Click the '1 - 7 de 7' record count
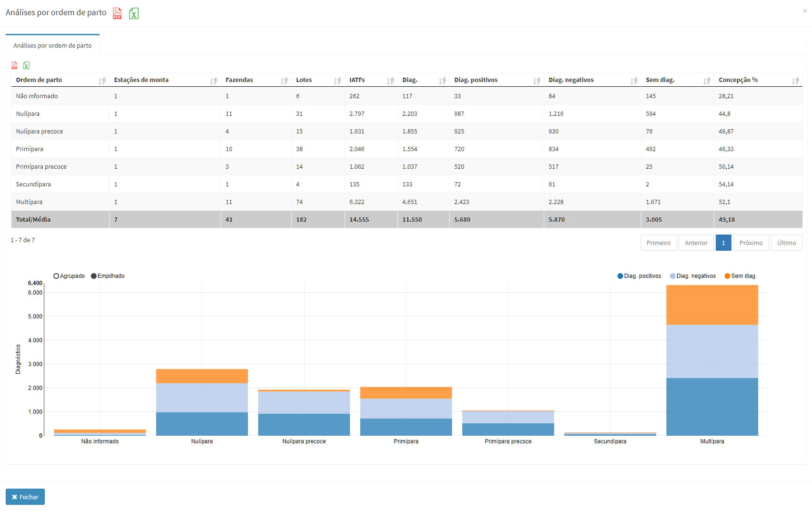Screen dimensions: 812x512 pyautogui.click(x=22, y=240)
